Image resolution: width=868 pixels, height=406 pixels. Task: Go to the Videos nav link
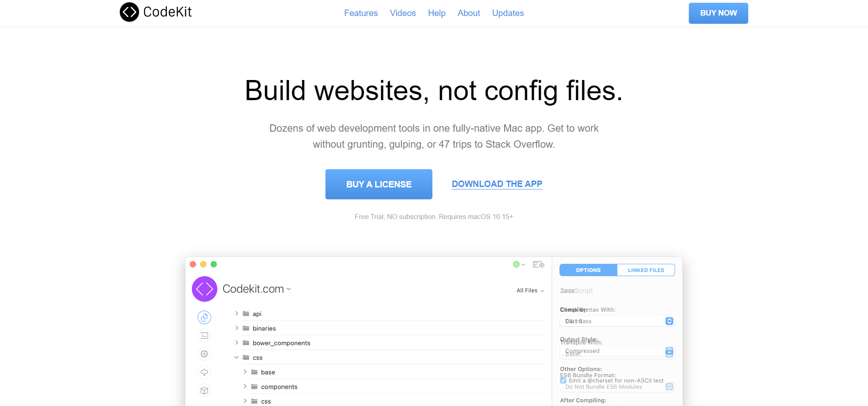pyautogui.click(x=403, y=13)
